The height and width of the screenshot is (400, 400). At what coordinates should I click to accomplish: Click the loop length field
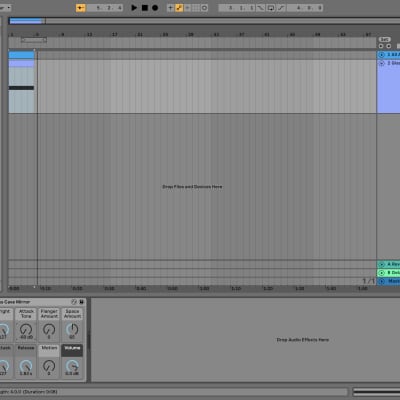click(x=305, y=8)
